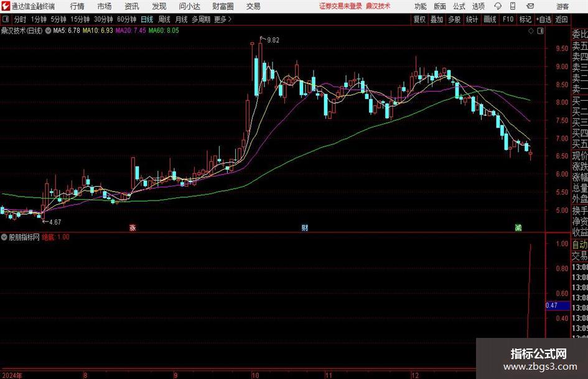Click the mobile phone icon
588x379 pixels.
(x=513, y=6)
